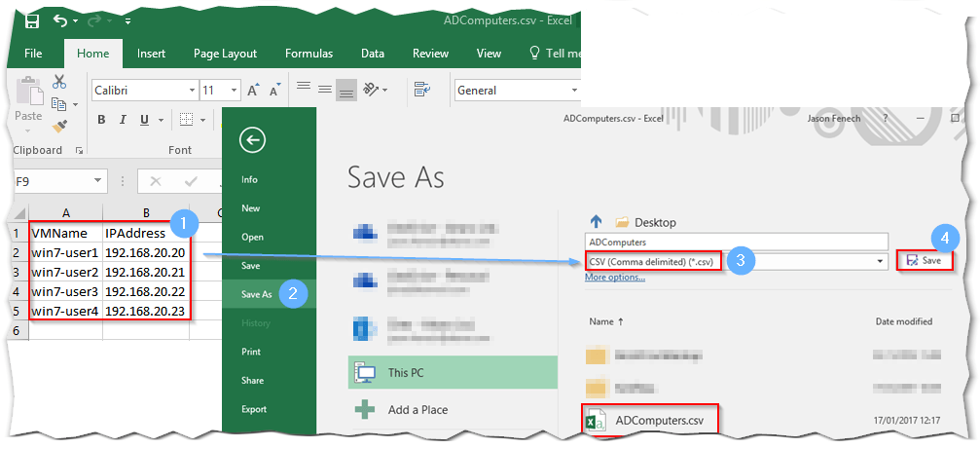
Task: Click the formula bar Enter checkmark icon
Action: point(192,182)
